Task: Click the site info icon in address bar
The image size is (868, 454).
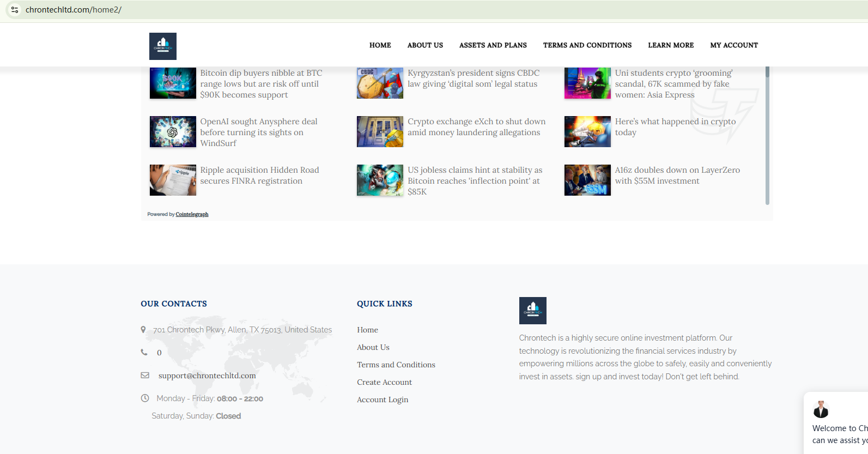Action: (x=15, y=10)
